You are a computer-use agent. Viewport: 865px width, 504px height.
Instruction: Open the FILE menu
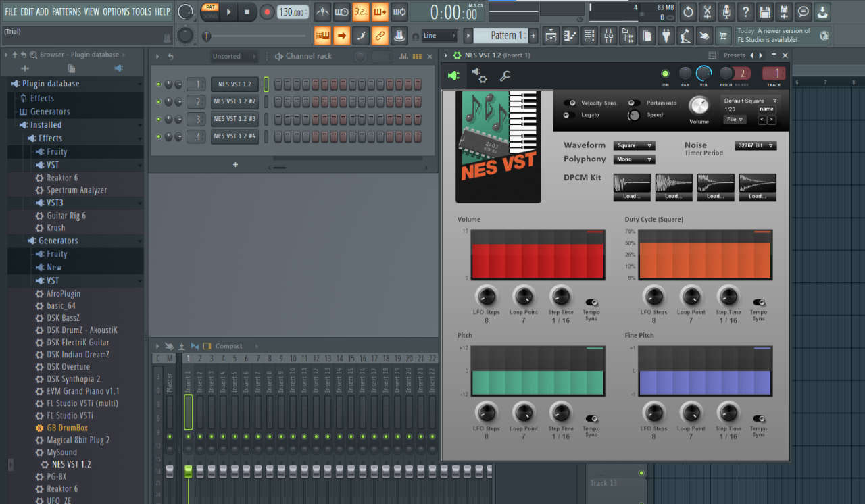coord(11,11)
